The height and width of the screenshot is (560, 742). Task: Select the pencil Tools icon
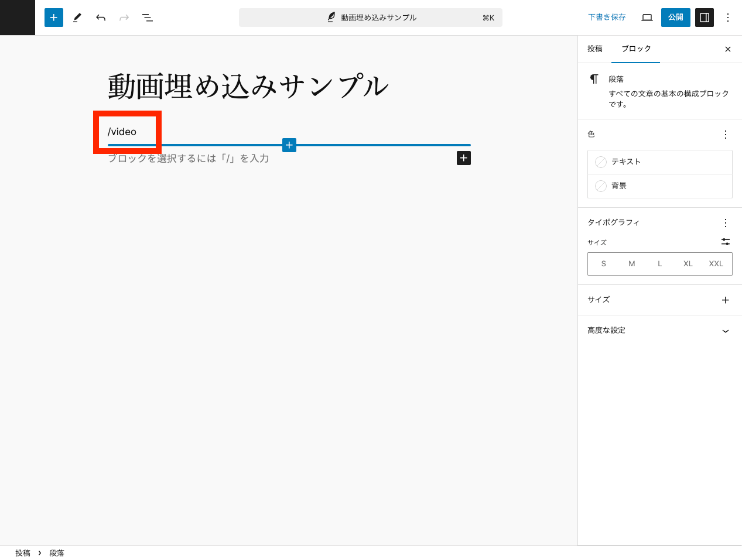pyautogui.click(x=77, y=18)
